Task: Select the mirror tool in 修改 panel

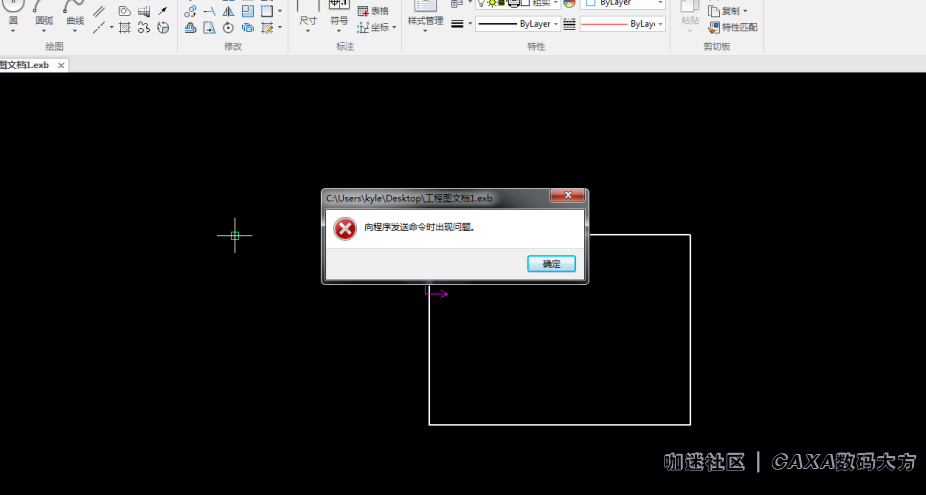Action: coord(228,11)
